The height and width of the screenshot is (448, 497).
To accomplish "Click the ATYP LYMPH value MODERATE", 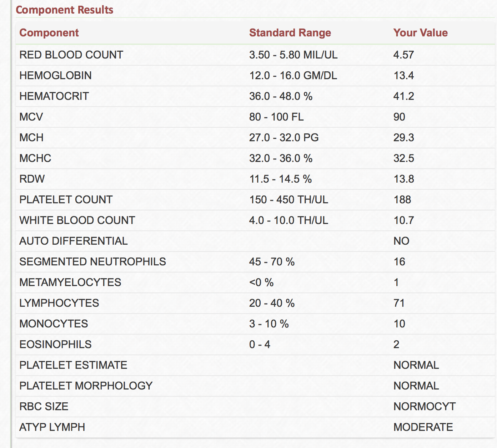I will pyautogui.click(x=423, y=427).
